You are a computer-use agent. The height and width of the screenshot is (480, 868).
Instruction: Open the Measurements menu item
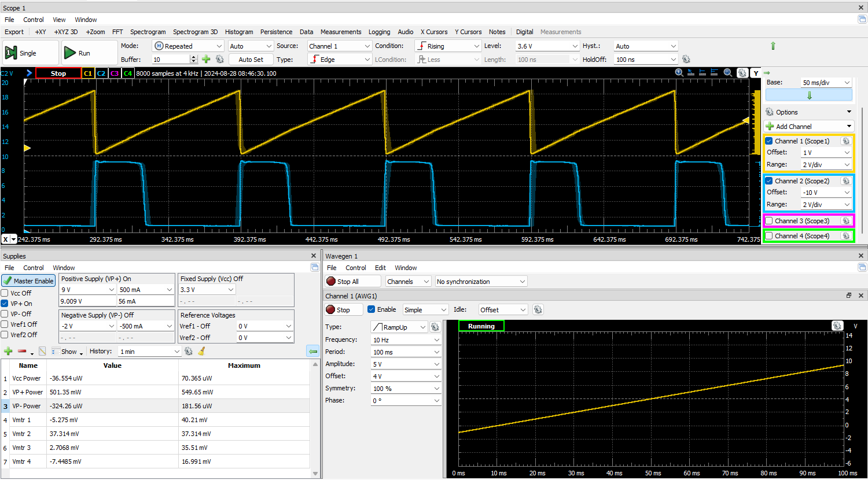tap(340, 32)
